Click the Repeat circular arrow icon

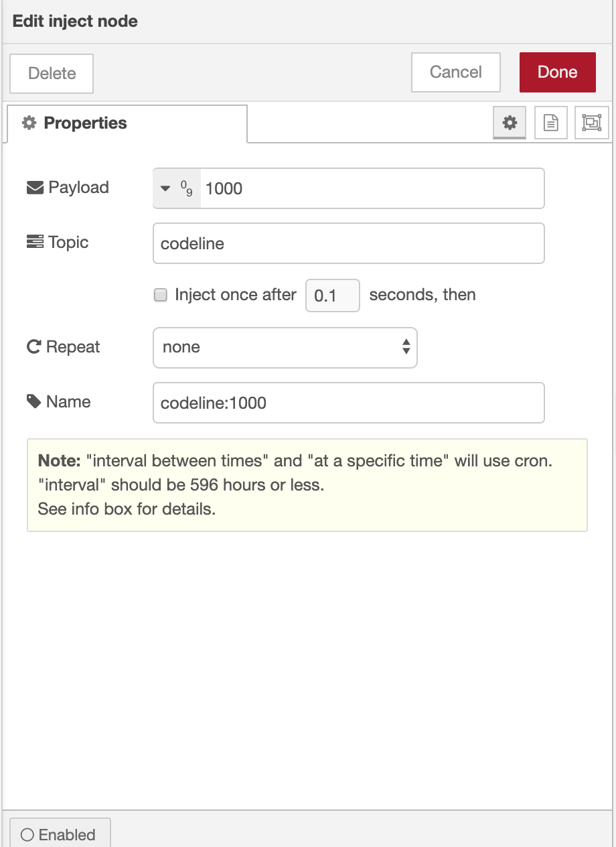point(33,347)
